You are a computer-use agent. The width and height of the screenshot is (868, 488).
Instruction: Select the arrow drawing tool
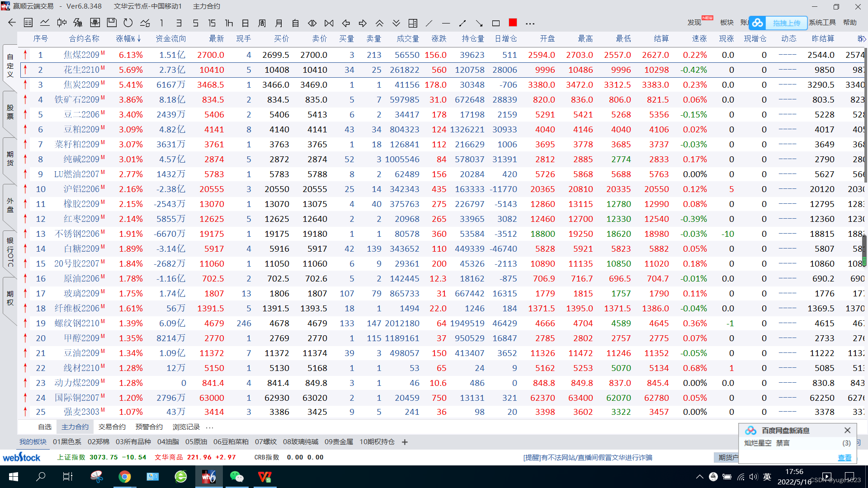[x=479, y=23]
